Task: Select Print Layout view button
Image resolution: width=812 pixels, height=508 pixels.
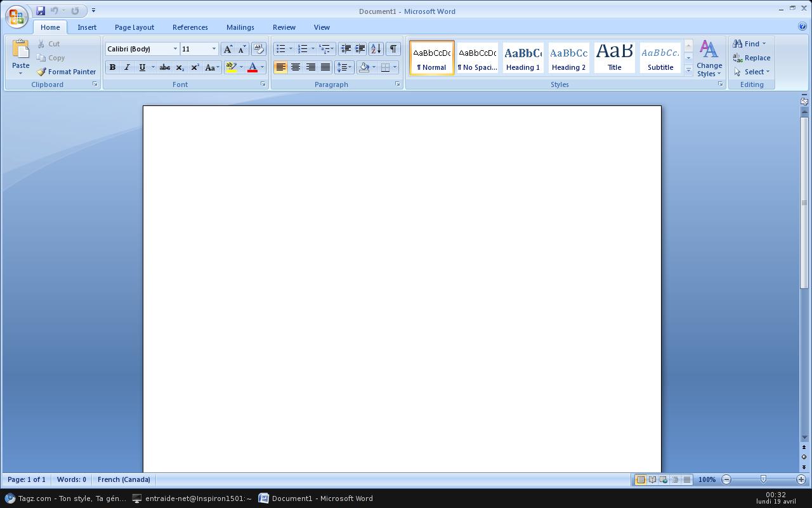Action: [x=641, y=480]
